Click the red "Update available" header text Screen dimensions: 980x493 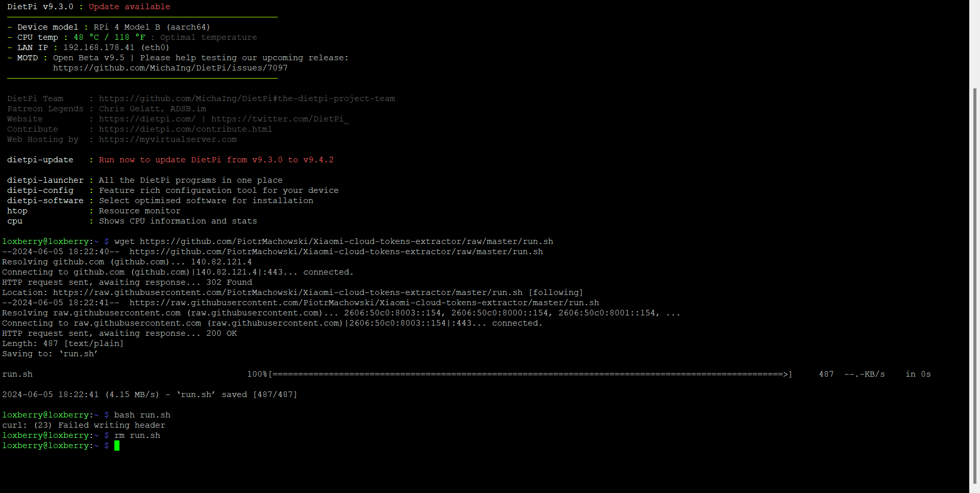coord(129,7)
